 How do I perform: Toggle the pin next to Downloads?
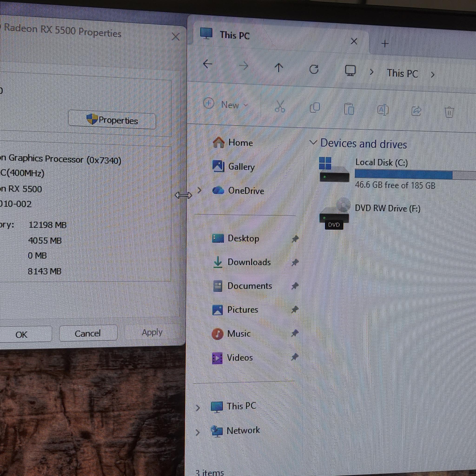[295, 262]
